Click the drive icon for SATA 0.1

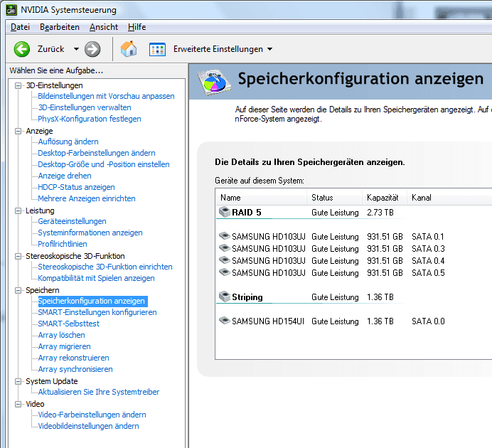coord(225,235)
